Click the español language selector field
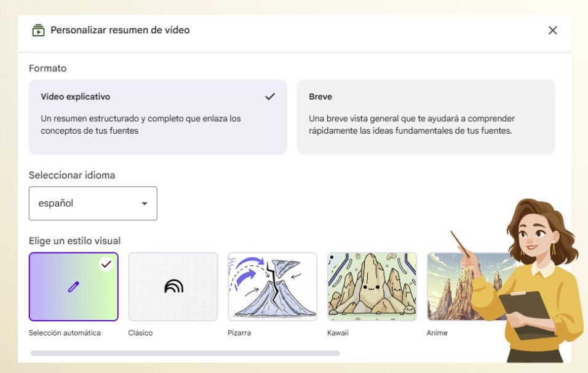 (93, 203)
